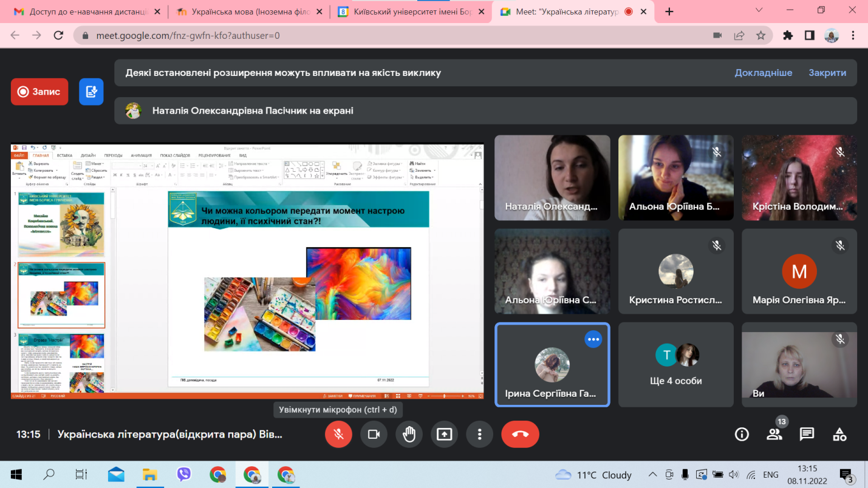Leave the call with red hang-up button
868x488 pixels.
pos(520,435)
